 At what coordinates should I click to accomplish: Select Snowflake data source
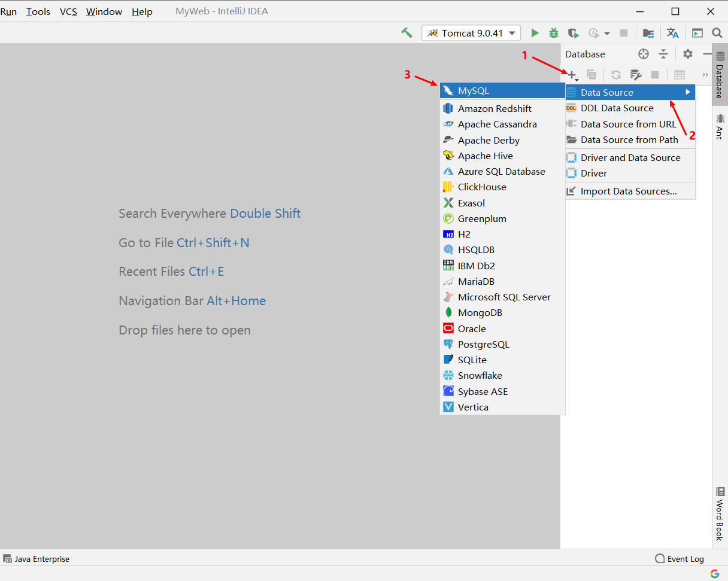(502, 376)
